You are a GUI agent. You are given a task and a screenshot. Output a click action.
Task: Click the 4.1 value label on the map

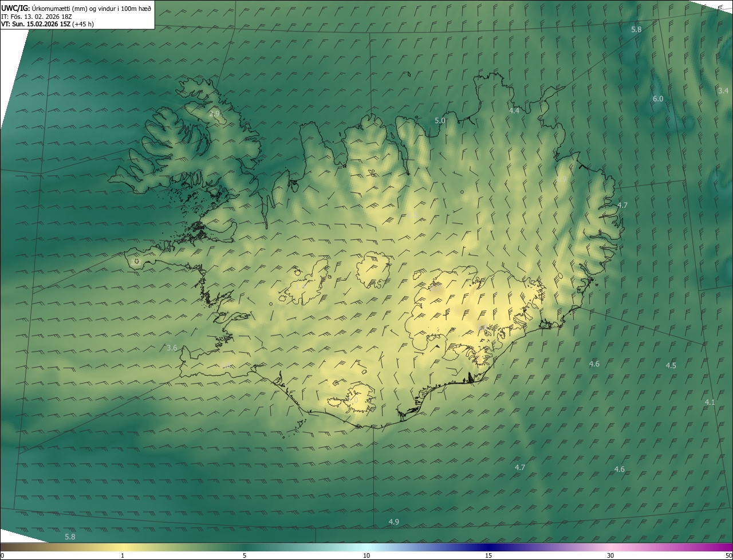pos(710,403)
